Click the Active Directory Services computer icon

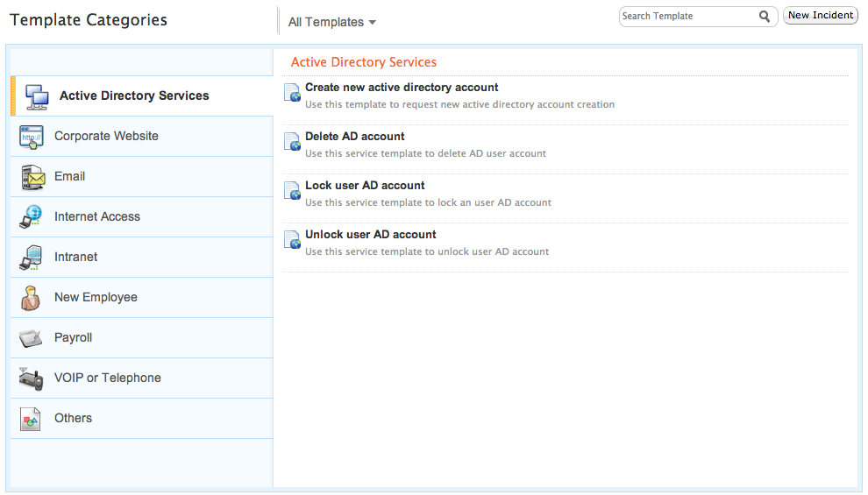[37, 96]
